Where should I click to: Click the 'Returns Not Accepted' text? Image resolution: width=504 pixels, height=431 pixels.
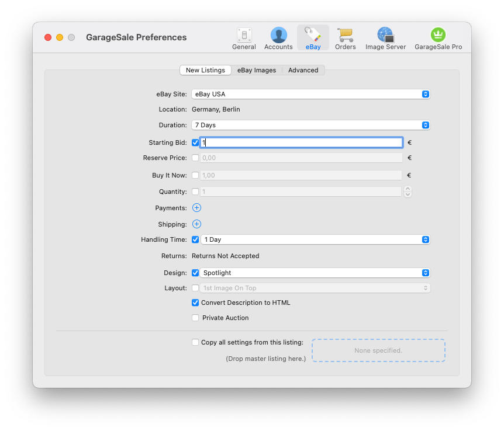coord(225,256)
